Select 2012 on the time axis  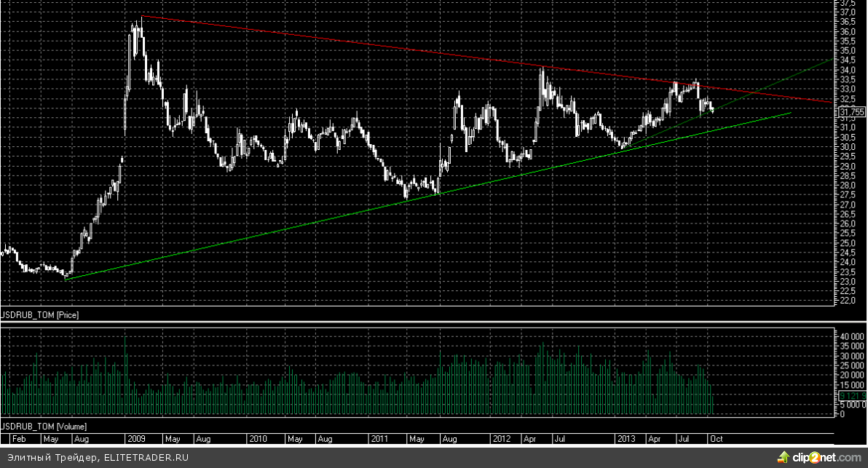[500, 440]
